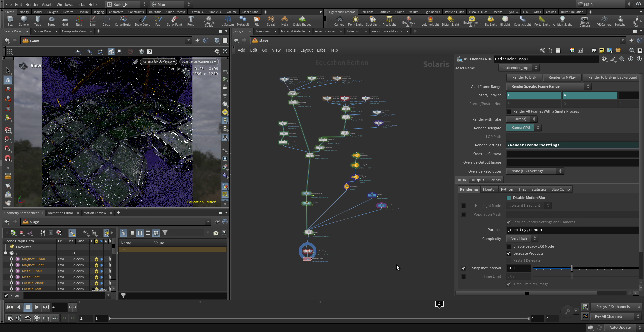Click the Purpose input field
The image size is (644, 332).
point(572,230)
